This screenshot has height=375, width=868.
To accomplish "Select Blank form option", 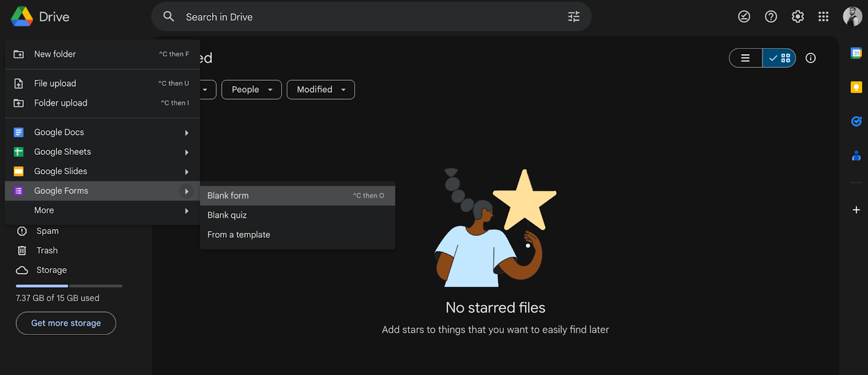I will click(297, 196).
